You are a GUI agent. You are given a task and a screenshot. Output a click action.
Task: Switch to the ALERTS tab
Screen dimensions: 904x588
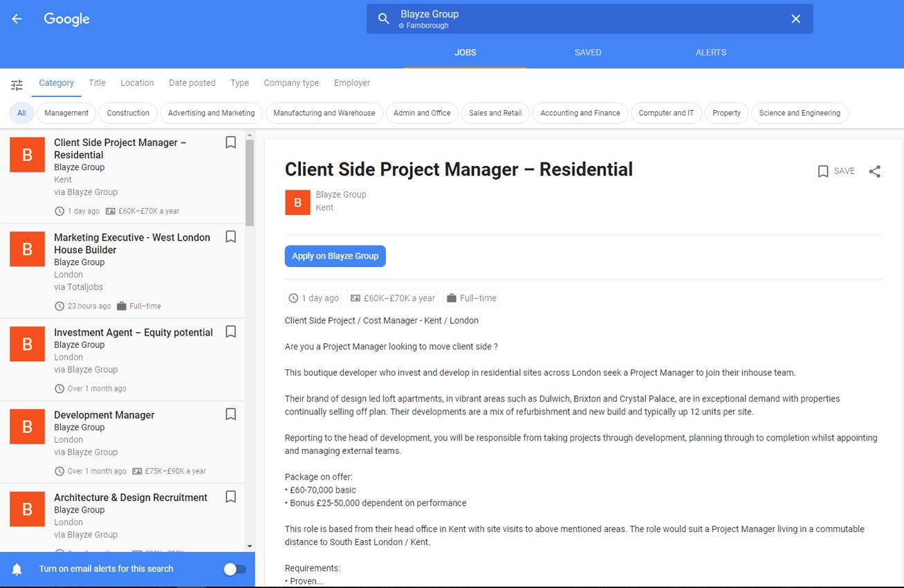(x=711, y=53)
